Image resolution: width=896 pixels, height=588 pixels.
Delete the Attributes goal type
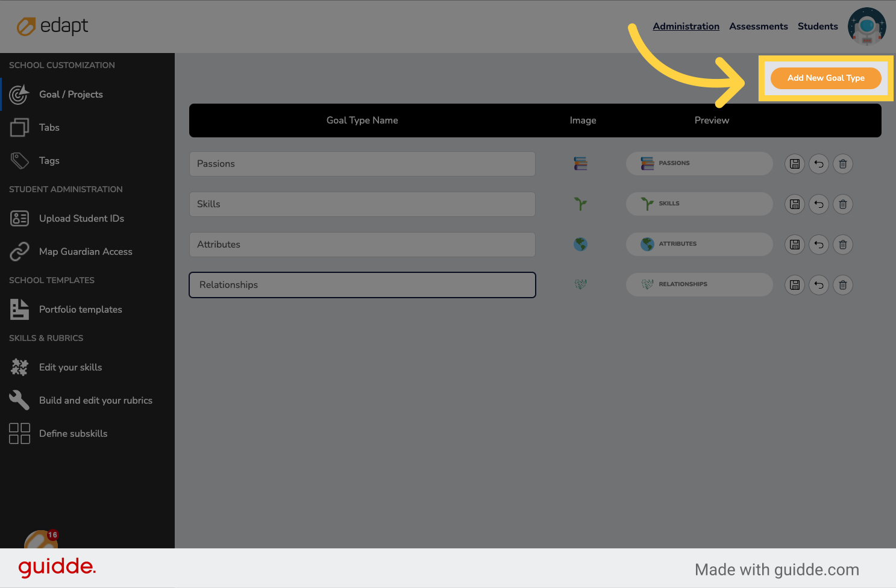click(843, 245)
